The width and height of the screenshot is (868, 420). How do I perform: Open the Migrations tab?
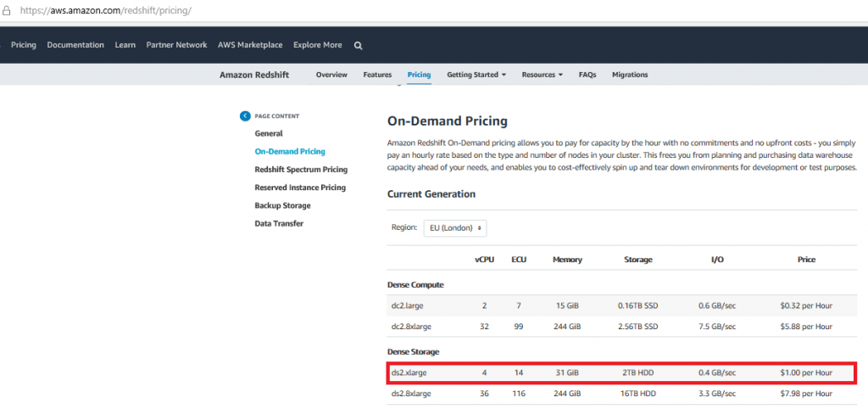tap(630, 75)
